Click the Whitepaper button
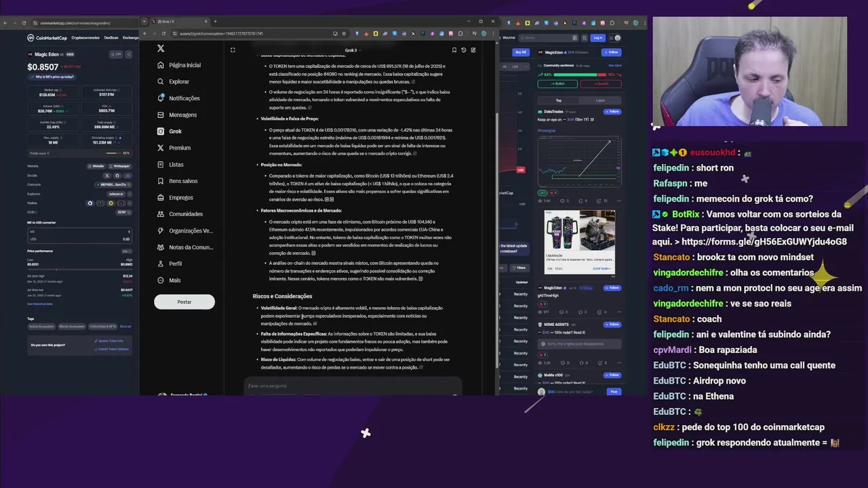The width and height of the screenshot is (868, 488). pos(120,166)
